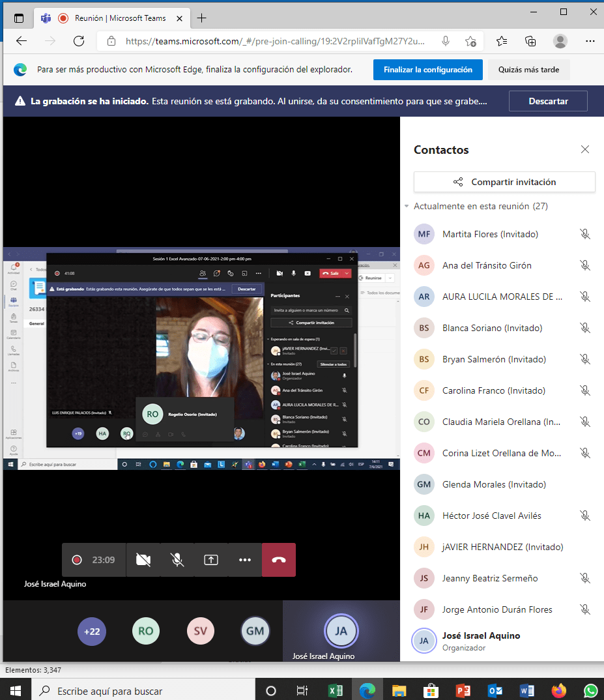Click muted mic icon for Jeanny Beatriz Sermeño

(x=585, y=578)
